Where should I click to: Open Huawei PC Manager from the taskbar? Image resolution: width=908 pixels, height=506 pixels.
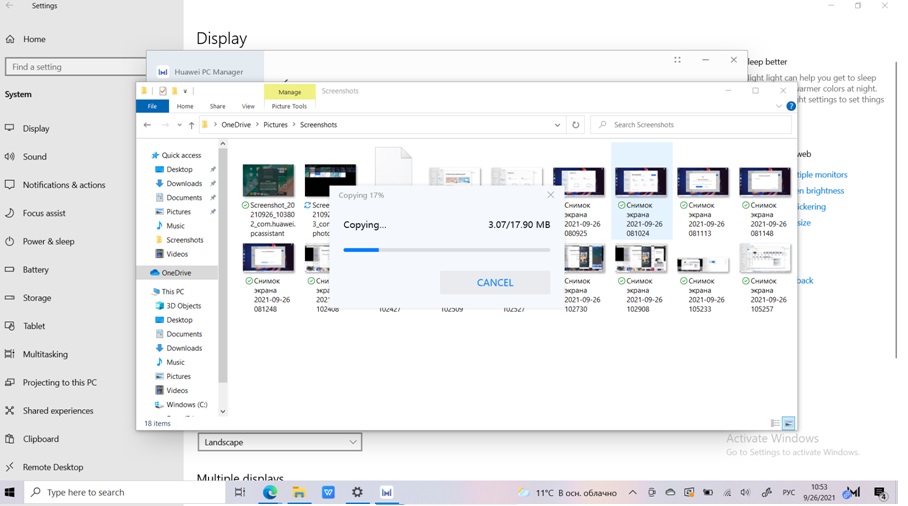tap(386, 492)
